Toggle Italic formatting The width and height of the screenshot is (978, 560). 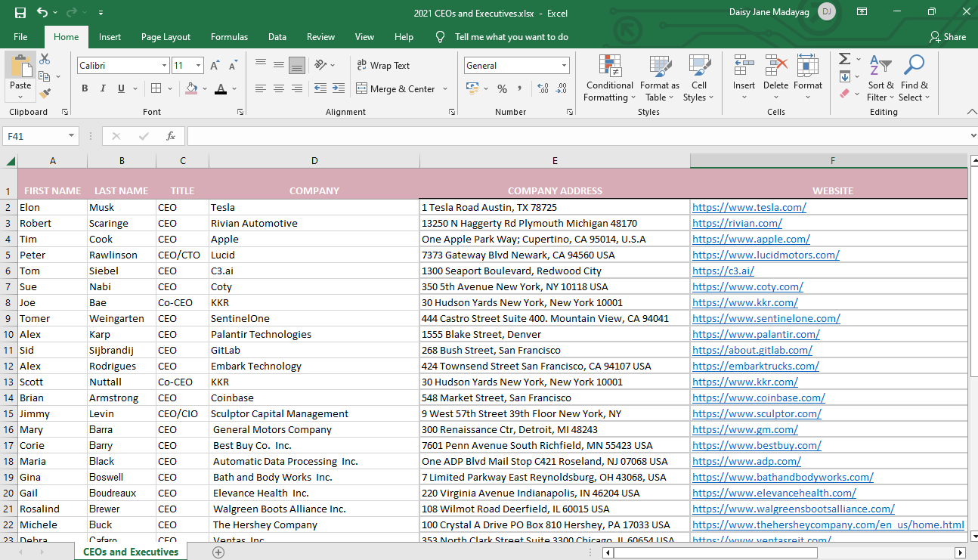(x=103, y=88)
